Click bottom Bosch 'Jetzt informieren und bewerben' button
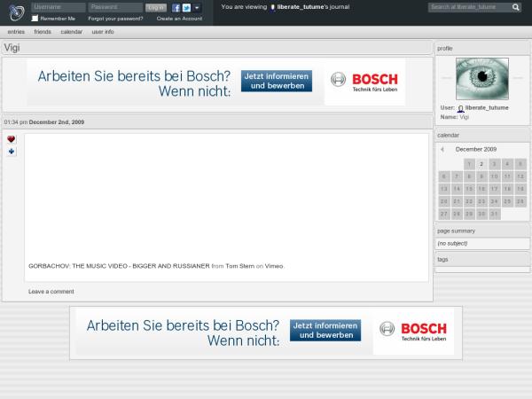The height and width of the screenshot is (399, 532). (325, 331)
